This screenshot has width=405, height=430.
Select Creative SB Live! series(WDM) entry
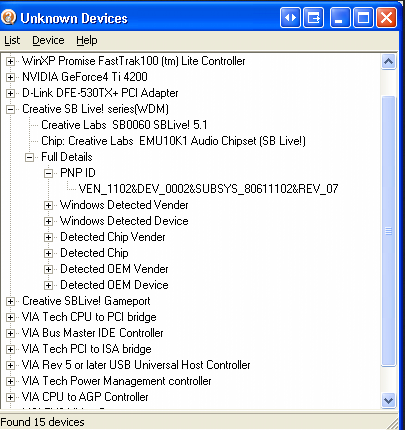point(95,109)
